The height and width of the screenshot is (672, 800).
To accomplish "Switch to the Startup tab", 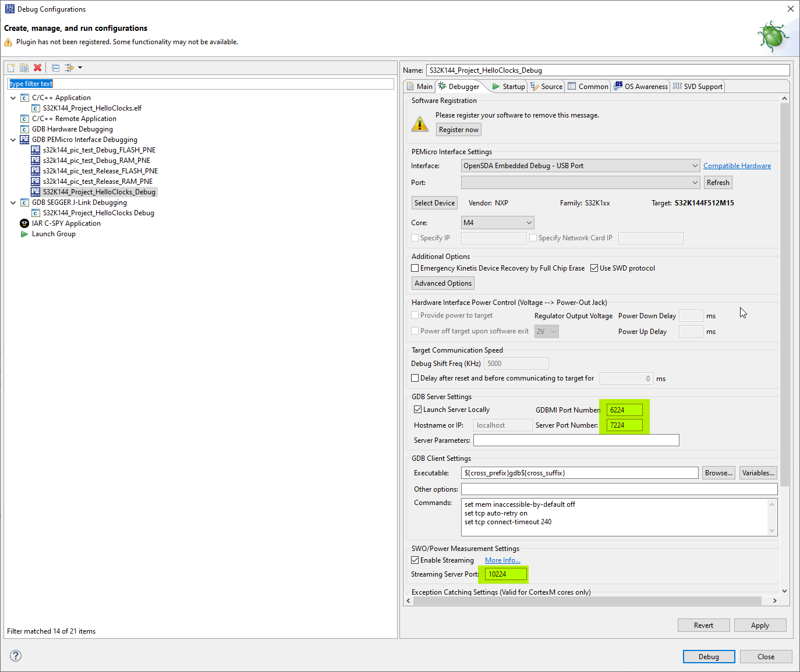I will [x=508, y=87].
